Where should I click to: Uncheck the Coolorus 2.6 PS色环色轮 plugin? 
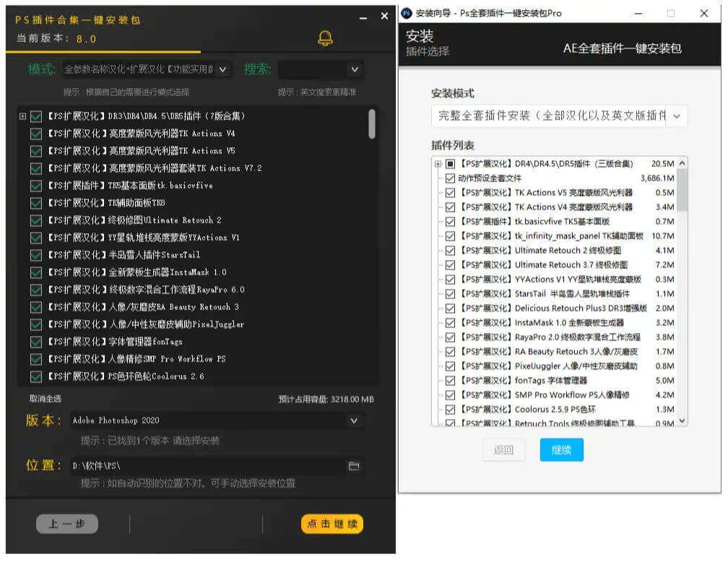tap(35, 376)
